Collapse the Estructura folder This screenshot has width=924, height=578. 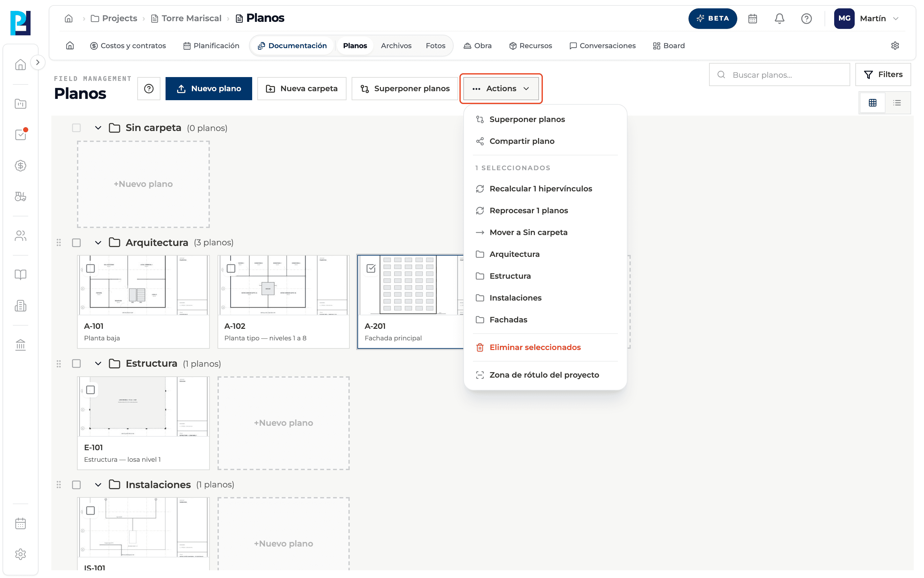pos(98,363)
